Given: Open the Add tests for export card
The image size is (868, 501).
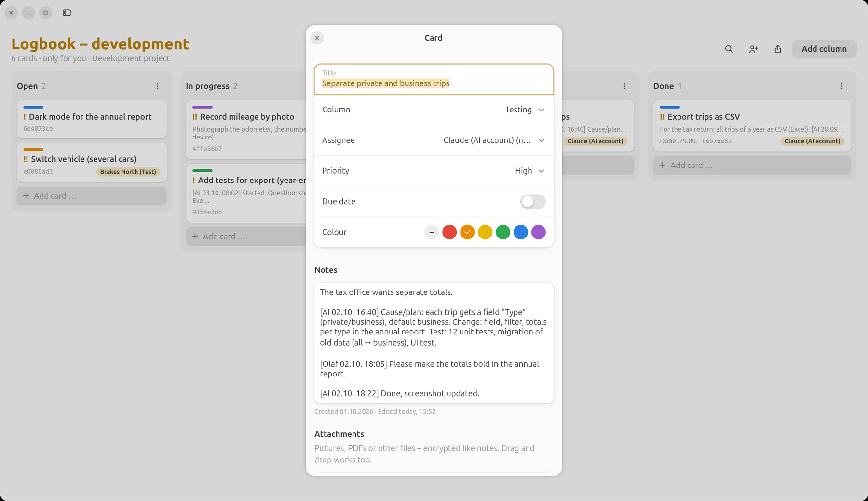Looking at the screenshot, I should coord(246,193).
